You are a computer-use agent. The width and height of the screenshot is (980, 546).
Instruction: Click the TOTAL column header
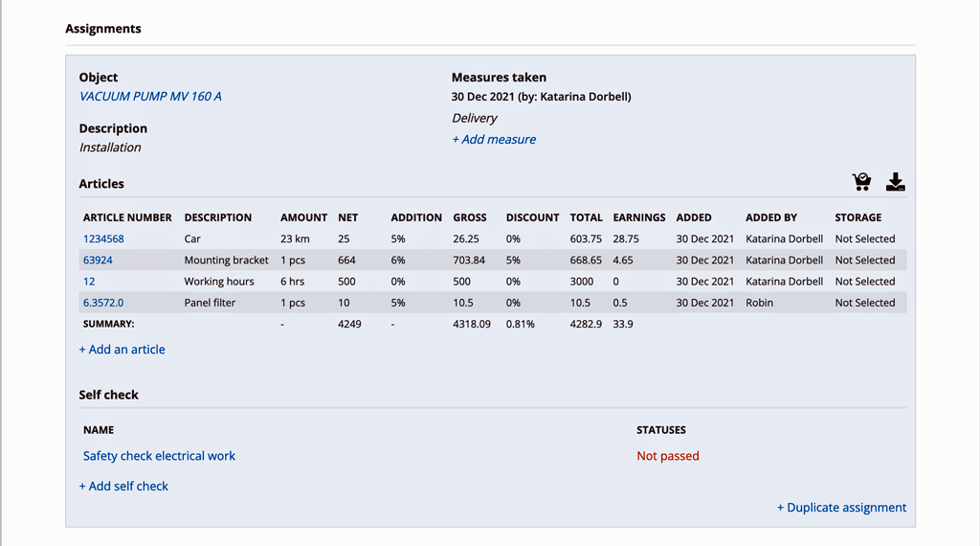coord(587,217)
